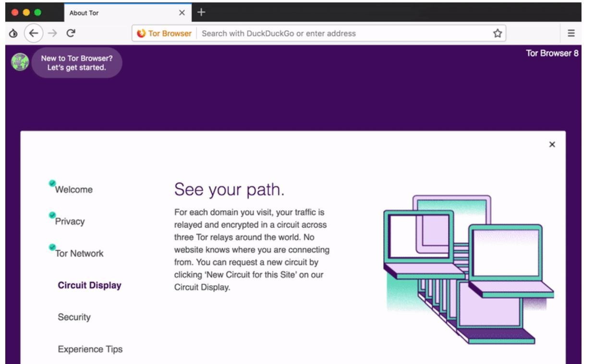
Task: Open the hamburger menu
Action: [571, 33]
